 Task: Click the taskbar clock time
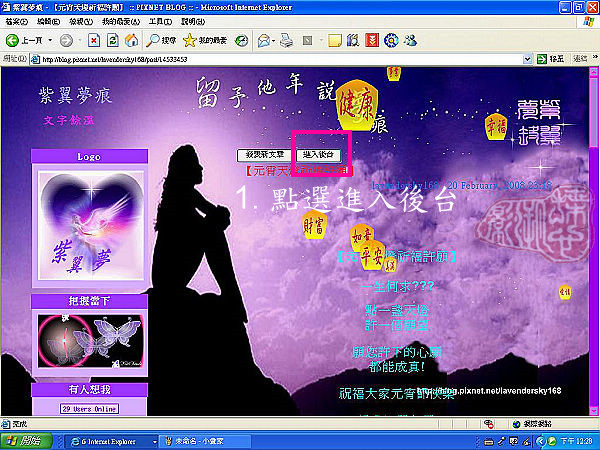tap(578, 441)
